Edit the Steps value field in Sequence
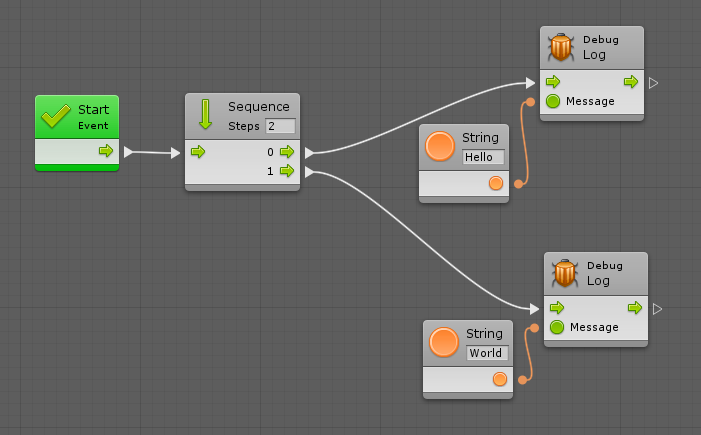 [x=279, y=126]
